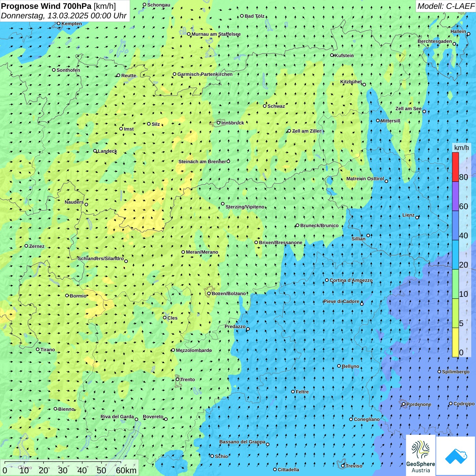The image size is (476, 476).
Task: Click the 'Predazzo' label
Action: (235, 326)
